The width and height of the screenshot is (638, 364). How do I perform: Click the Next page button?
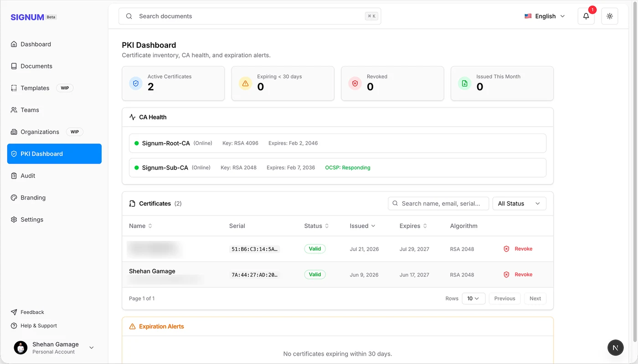point(535,298)
